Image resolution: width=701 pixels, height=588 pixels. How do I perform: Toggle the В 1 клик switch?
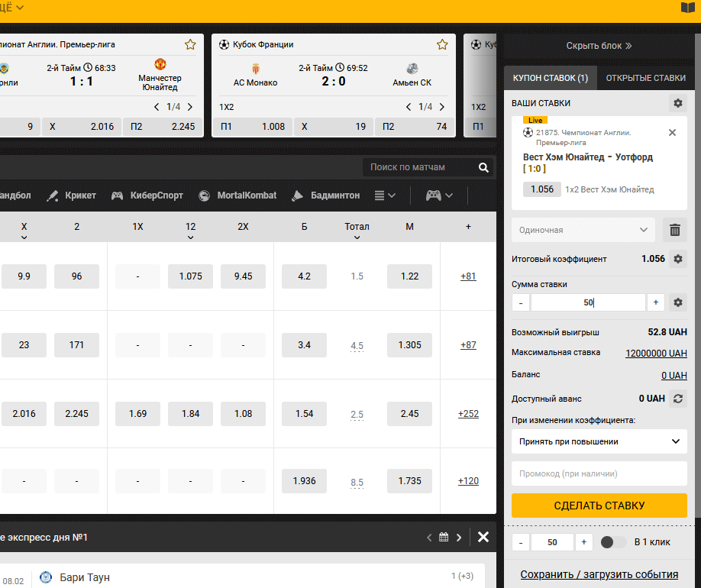click(613, 542)
